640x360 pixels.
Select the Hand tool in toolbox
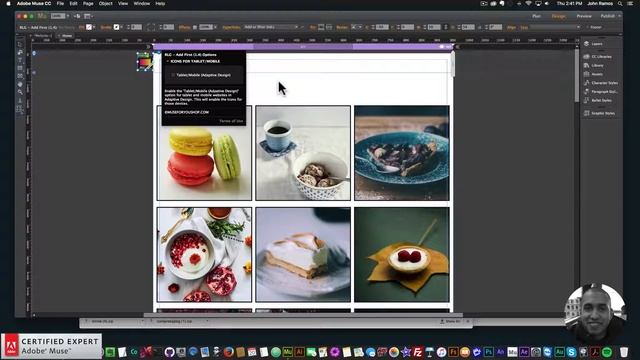point(20,84)
